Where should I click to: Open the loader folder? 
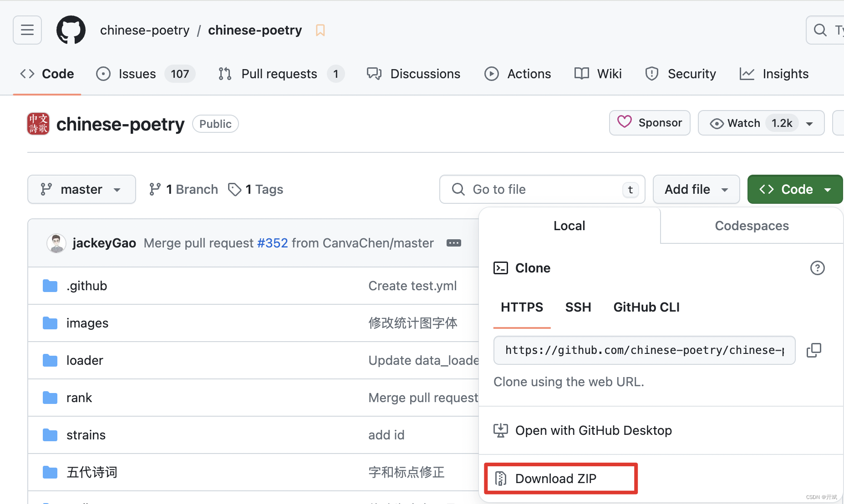pos(85,360)
